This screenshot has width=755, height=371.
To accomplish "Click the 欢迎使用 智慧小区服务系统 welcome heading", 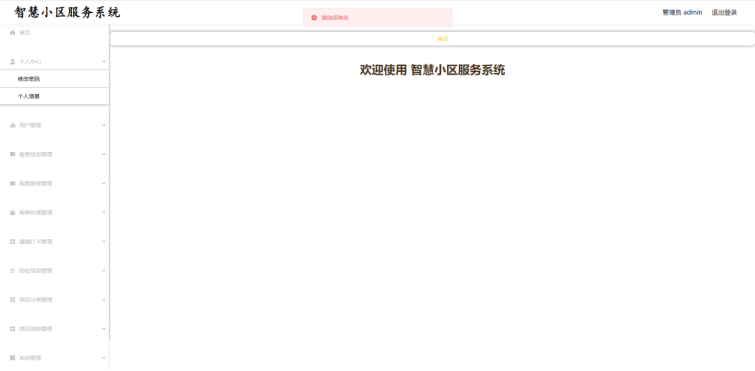I will tap(432, 70).
